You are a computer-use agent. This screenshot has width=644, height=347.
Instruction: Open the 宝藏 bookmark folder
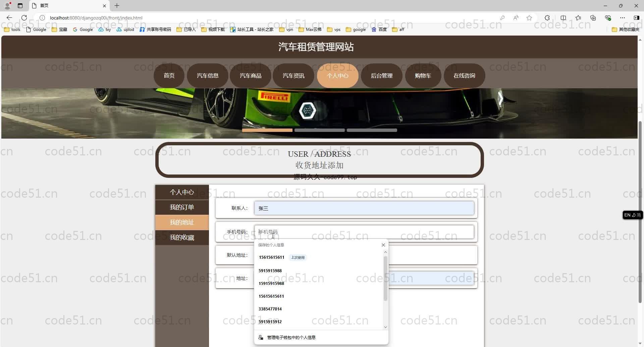60,30
